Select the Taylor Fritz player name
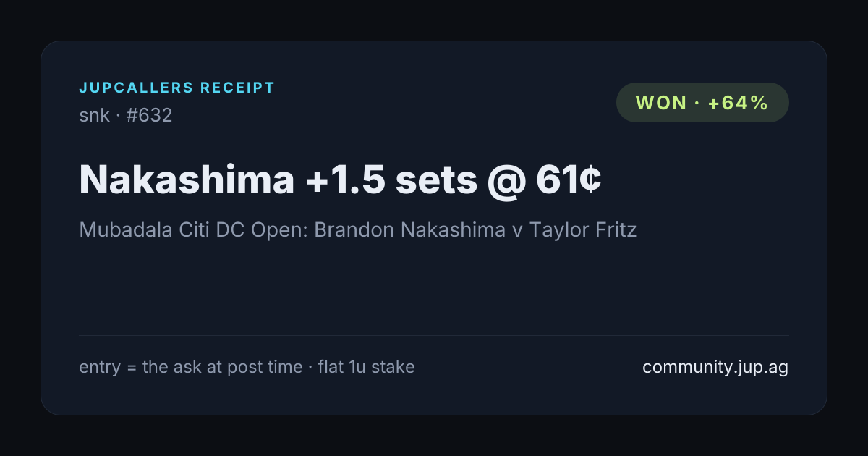 (x=583, y=230)
